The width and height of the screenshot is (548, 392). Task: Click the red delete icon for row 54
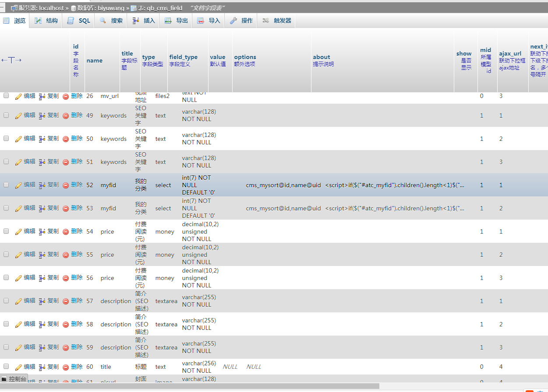(66, 232)
